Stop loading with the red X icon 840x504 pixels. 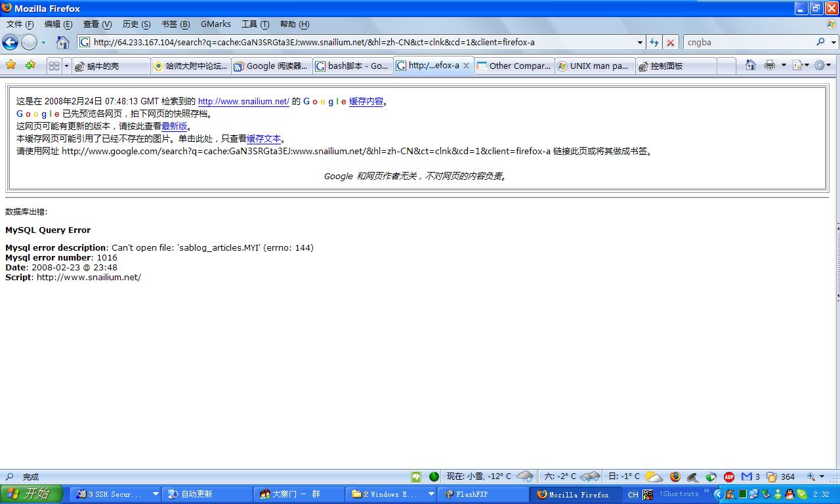[x=670, y=43]
